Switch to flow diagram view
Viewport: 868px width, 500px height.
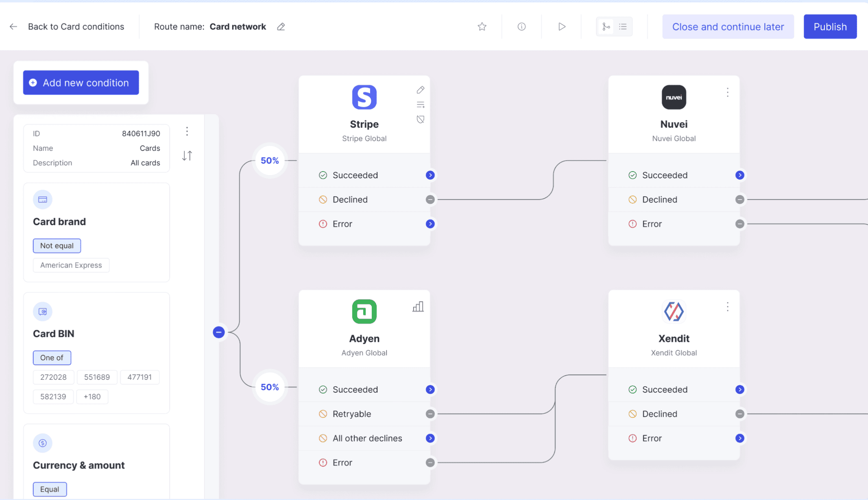[606, 27]
